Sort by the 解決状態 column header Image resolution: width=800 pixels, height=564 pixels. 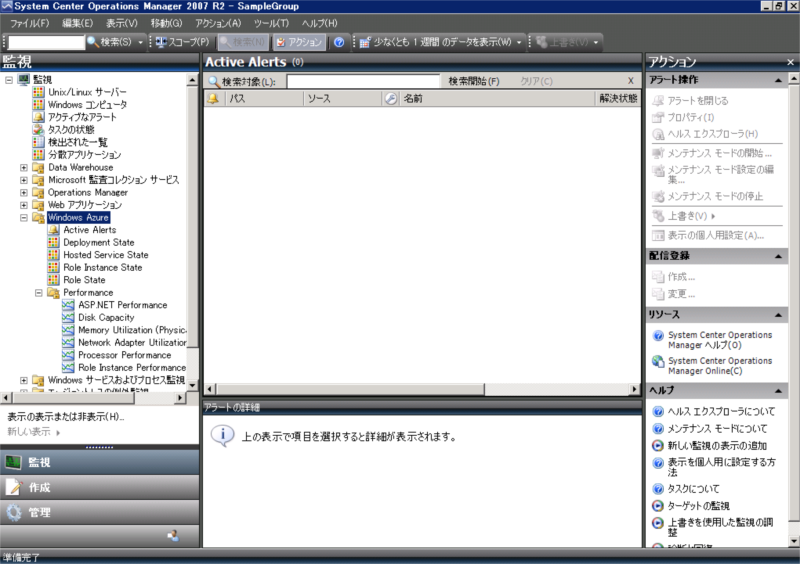618,99
